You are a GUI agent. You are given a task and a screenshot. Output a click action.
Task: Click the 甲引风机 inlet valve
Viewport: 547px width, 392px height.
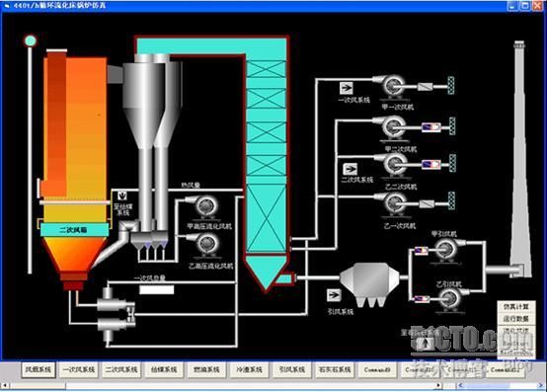click(421, 251)
